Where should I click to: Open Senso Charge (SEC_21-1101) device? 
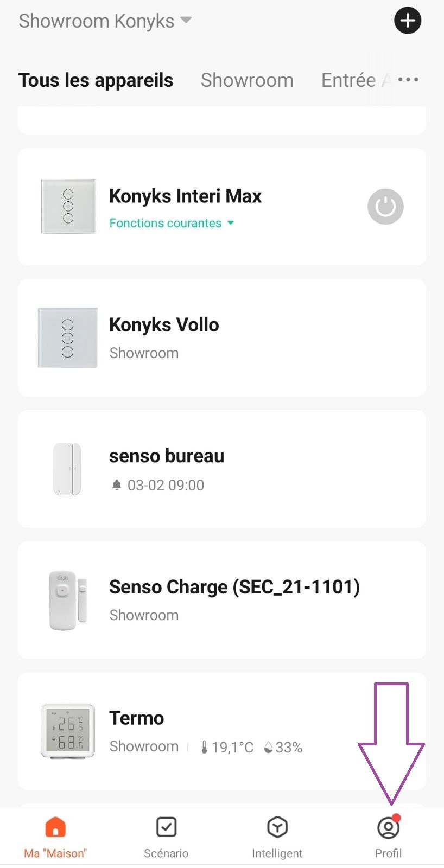(222, 600)
